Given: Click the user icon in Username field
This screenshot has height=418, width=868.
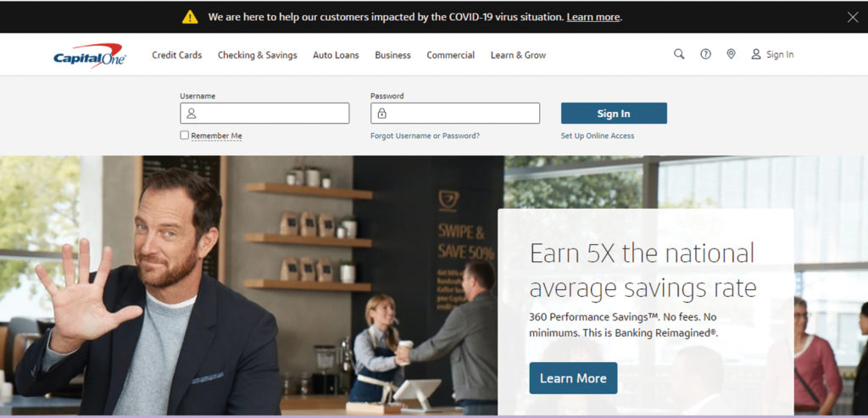Looking at the screenshot, I should (192, 114).
